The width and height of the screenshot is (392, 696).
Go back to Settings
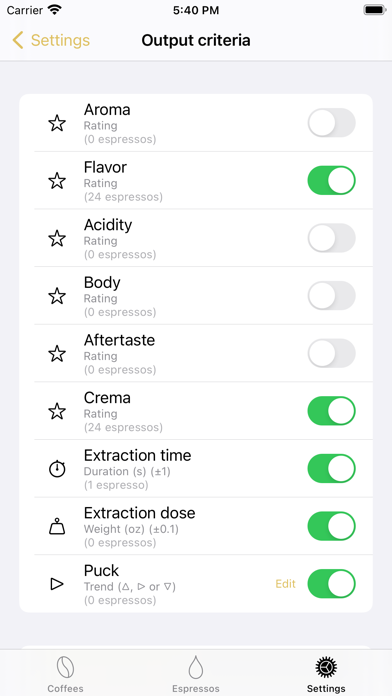(x=51, y=40)
